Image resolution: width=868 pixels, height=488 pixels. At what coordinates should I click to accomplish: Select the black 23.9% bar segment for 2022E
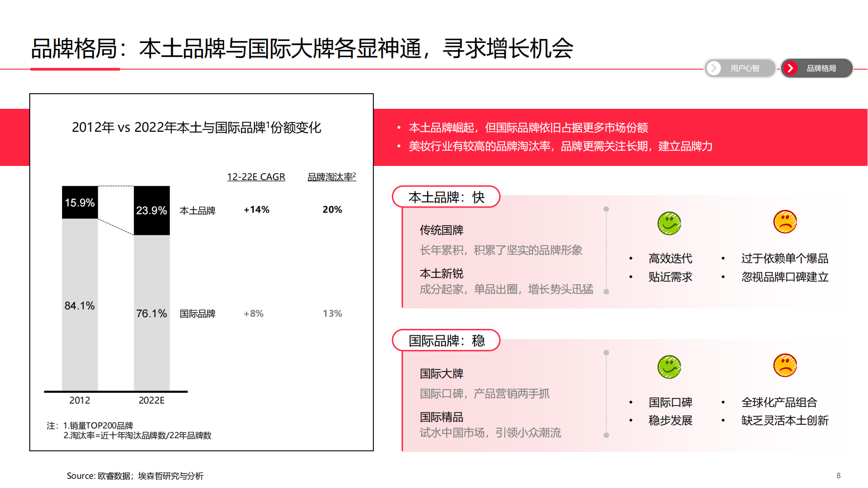point(151,210)
